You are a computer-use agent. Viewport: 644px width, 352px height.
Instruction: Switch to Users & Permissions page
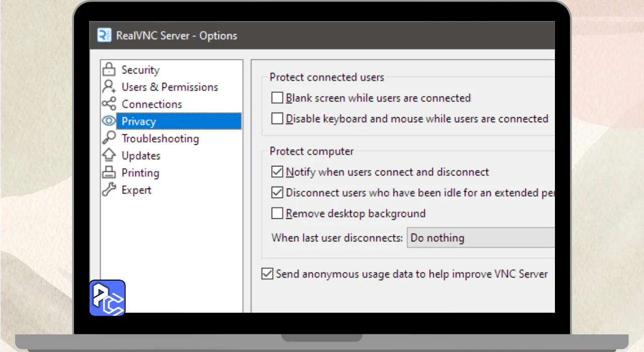point(170,87)
